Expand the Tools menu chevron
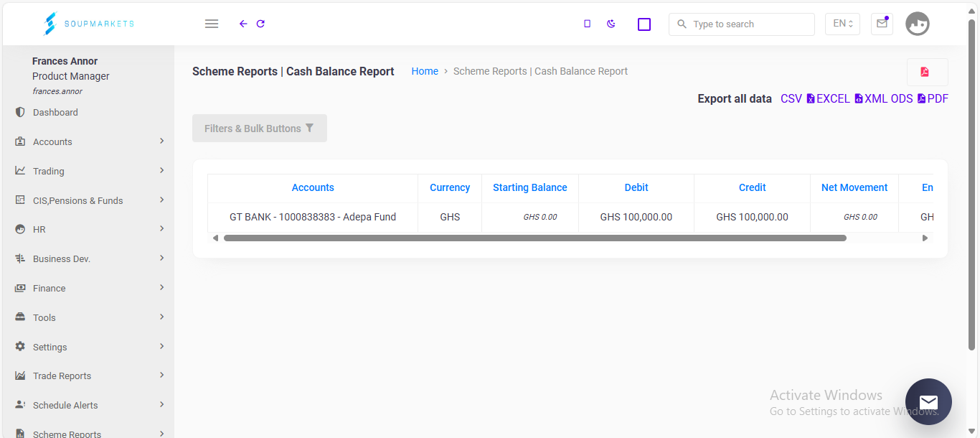 tap(162, 317)
